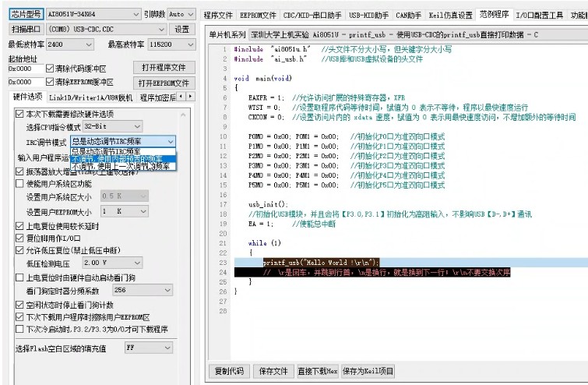Click the right tab scroll arrow
The height and width of the screenshot is (385, 588).
[x=191, y=97]
